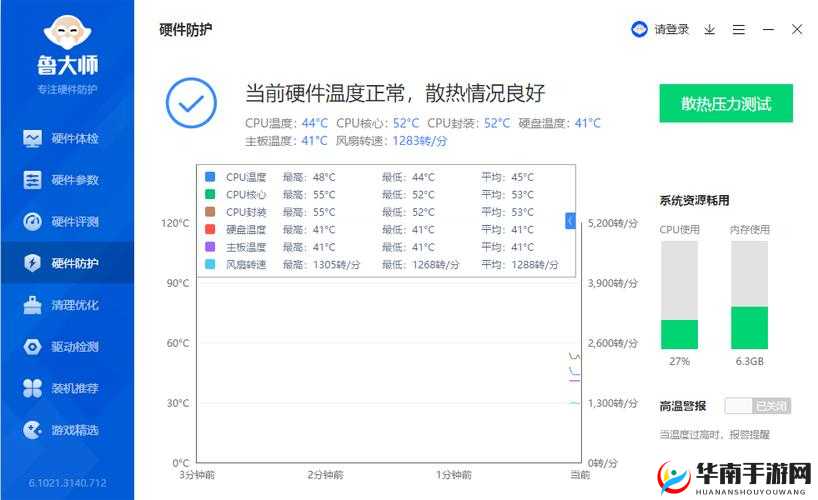Click the 游戏精选 pacman icon

(x=32, y=430)
